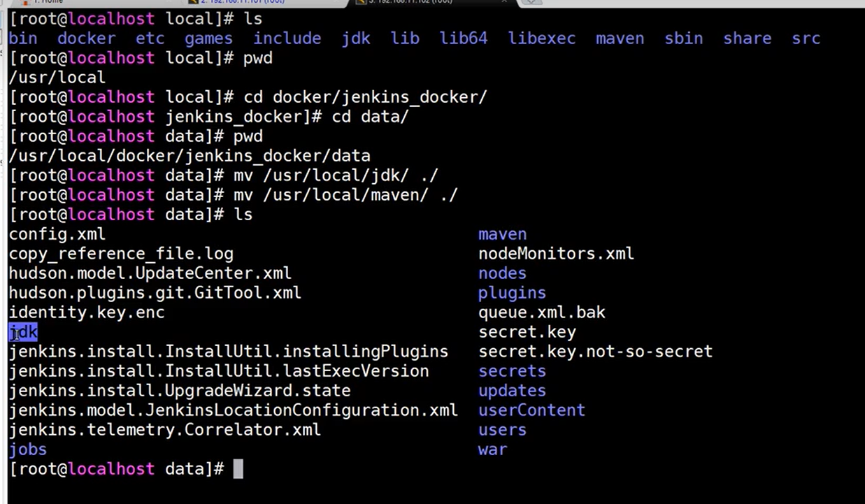Click the terminal cursor at last prompt

point(238,469)
